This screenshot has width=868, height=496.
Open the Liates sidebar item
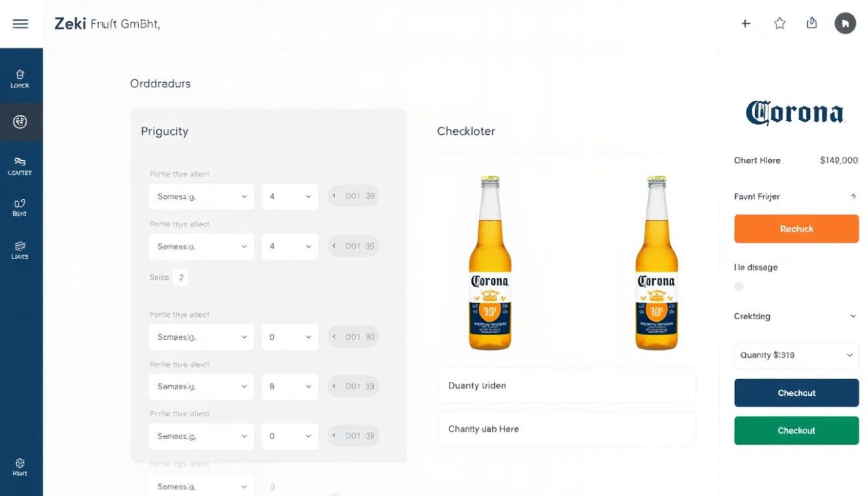point(20,250)
